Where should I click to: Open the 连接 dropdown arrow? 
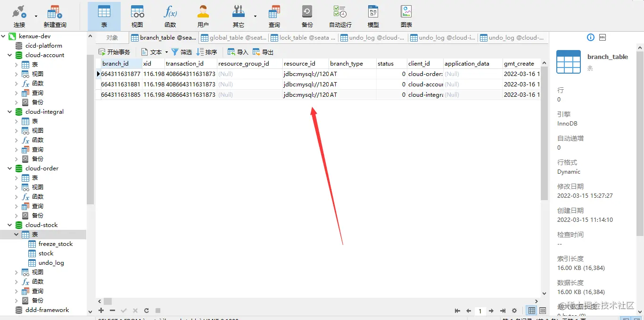(36, 16)
